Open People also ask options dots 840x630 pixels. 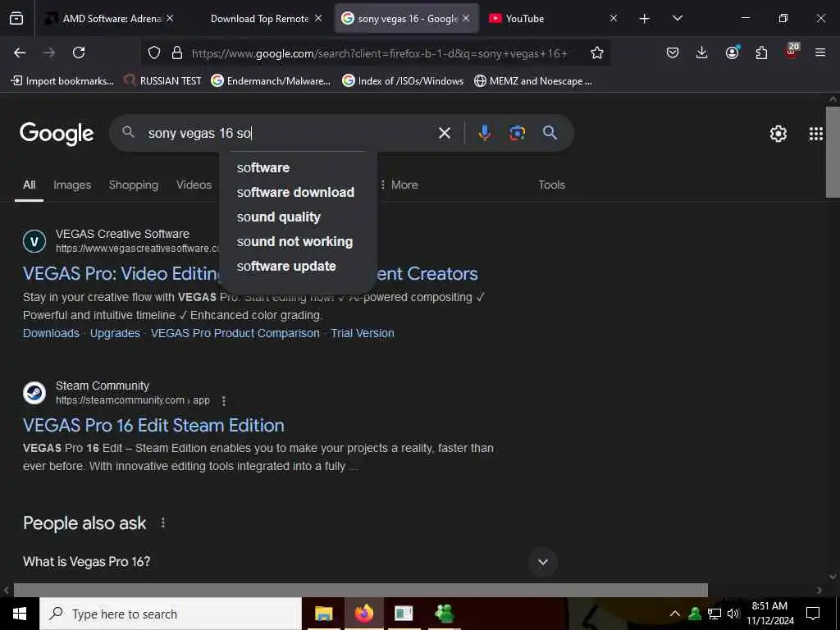[x=163, y=523]
